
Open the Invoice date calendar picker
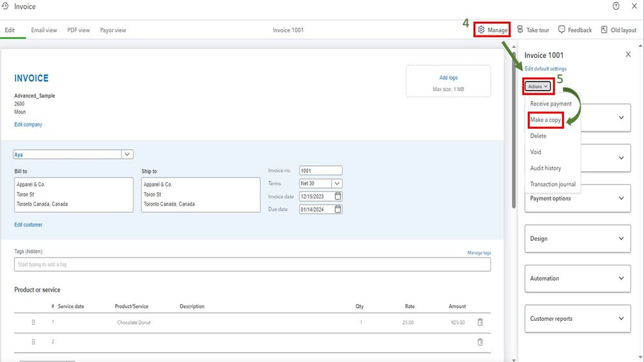click(x=338, y=196)
